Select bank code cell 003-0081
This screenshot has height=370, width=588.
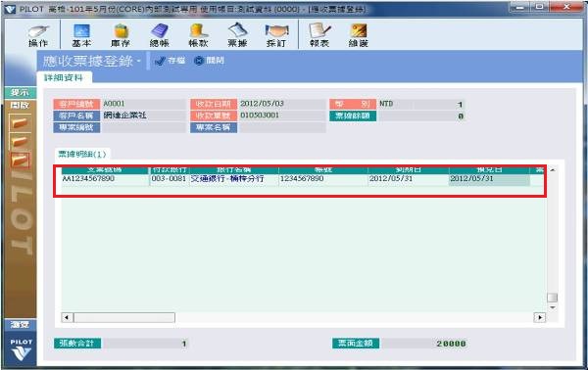coord(170,179)
